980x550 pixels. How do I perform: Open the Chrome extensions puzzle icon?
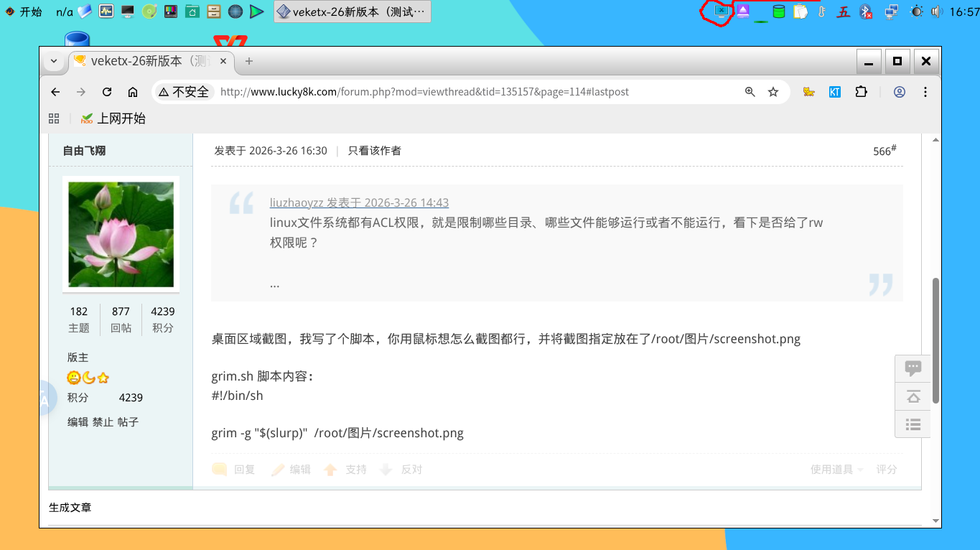[861, 91]
